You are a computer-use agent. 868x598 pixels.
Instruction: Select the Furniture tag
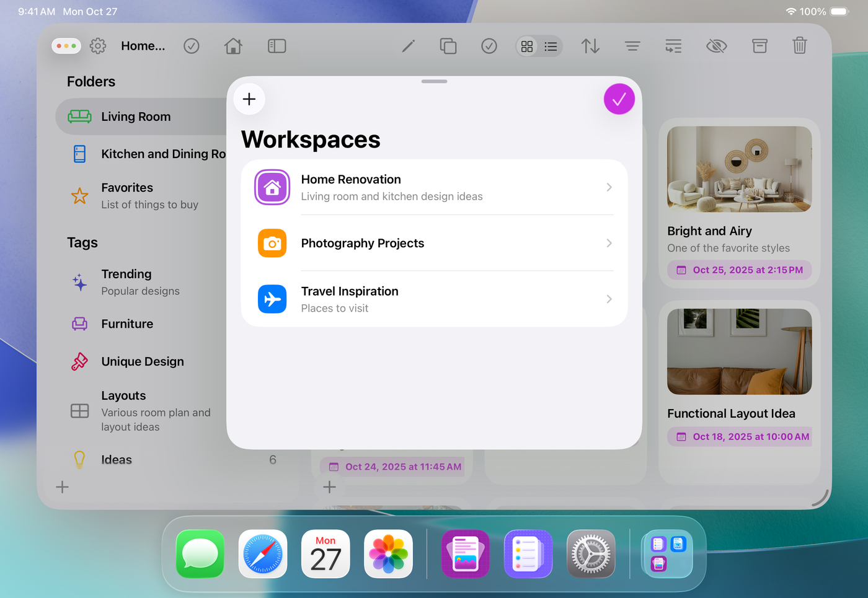[127, 324]
